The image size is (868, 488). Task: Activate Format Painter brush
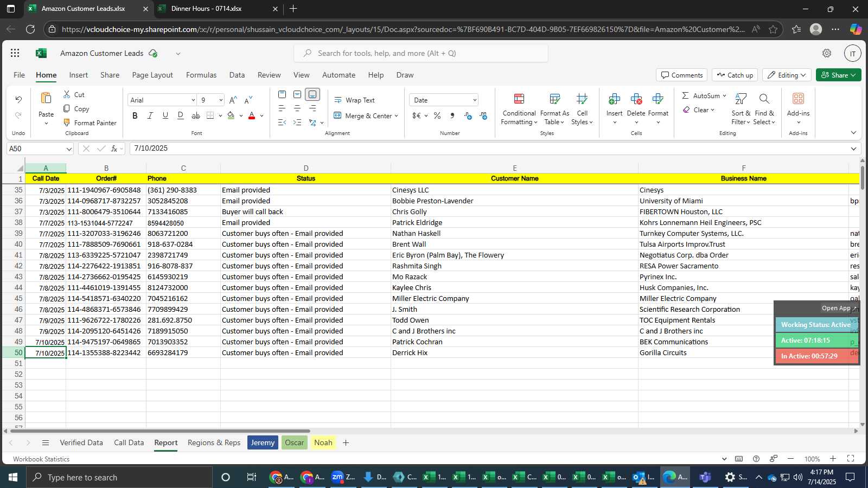pos(67,123)
